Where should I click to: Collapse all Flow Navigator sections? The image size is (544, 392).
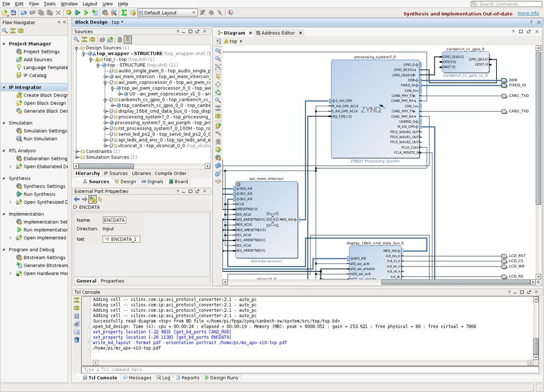tap(13, 31)
